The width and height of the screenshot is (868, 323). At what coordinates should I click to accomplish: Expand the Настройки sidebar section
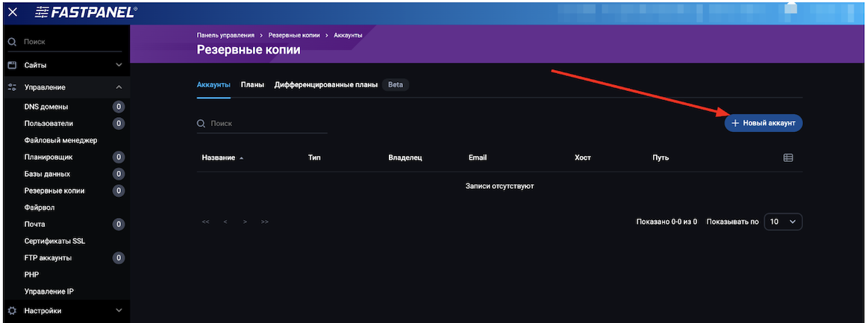(119, 310)
